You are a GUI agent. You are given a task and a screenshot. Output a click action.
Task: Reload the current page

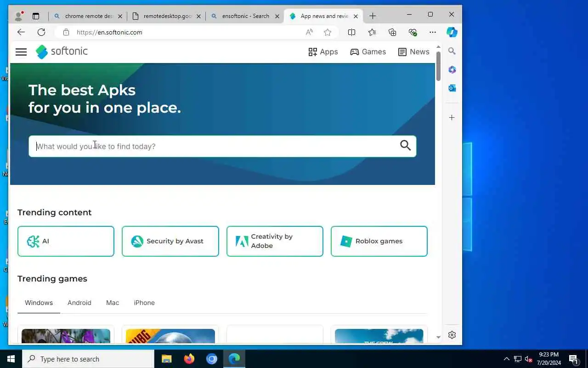(x=41, y=32)
